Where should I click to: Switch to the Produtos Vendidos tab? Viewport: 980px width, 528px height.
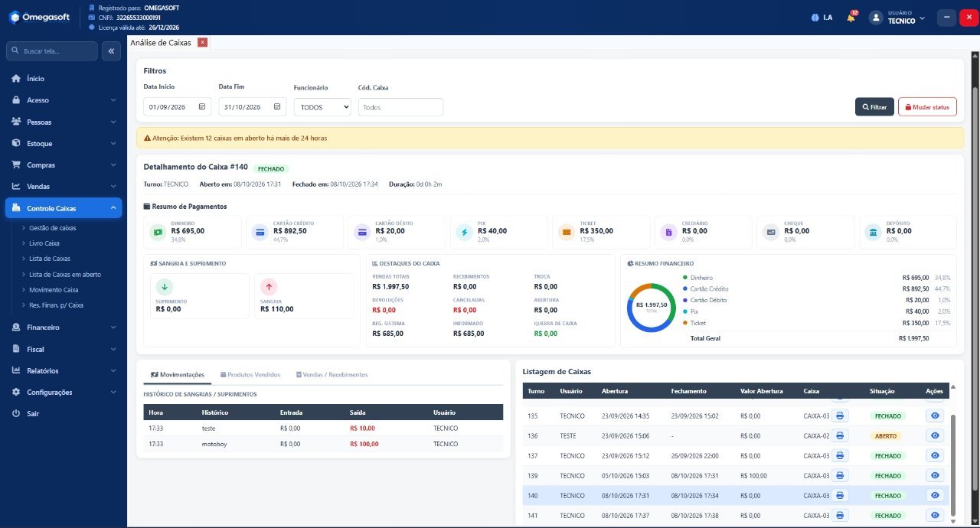pyautogui.click(x=251, y=375)
